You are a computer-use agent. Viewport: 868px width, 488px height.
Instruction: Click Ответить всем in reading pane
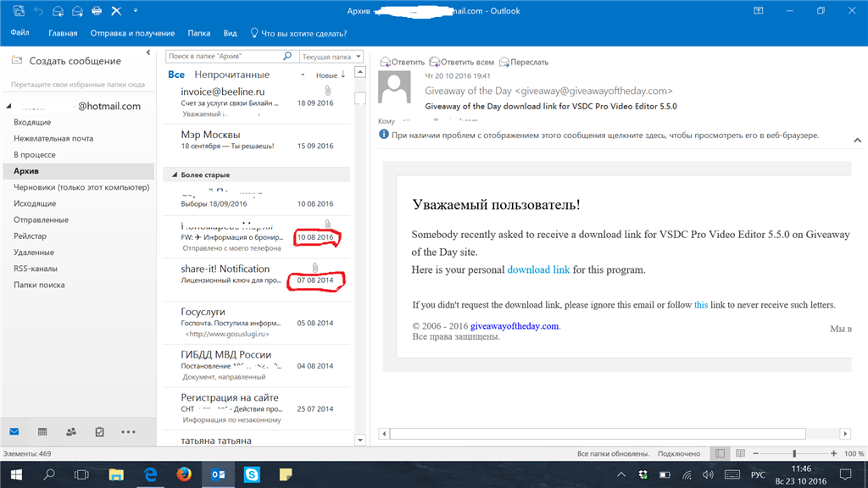coord(462,62)
